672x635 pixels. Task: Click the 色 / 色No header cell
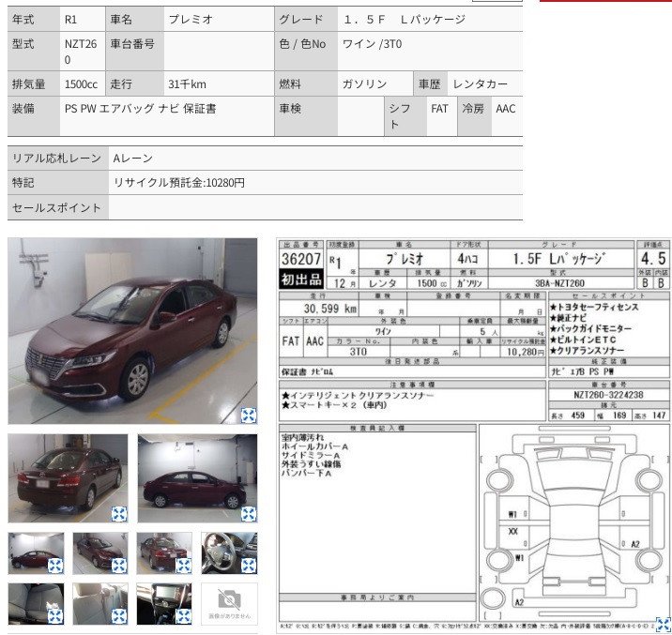click(306, 51)
